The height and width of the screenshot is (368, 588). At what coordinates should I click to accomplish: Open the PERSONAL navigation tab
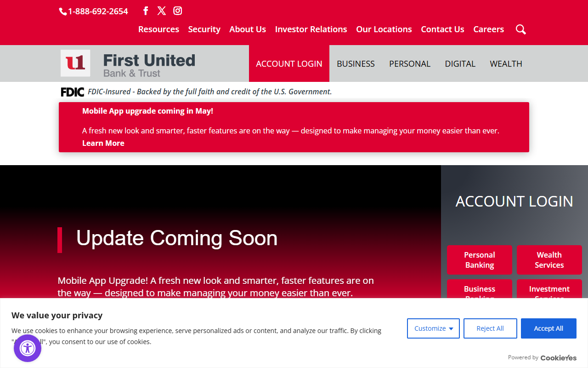pos(410,63)
